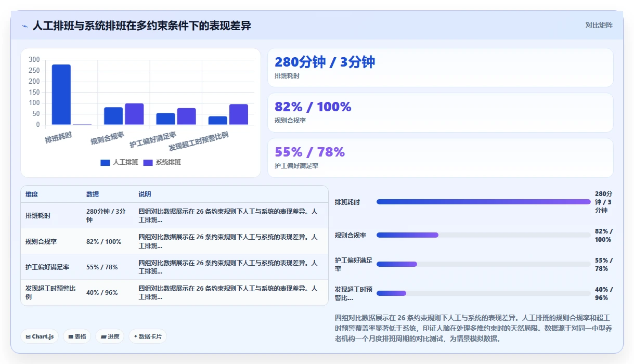Image resolution: width=634 pixels, height=364 pixels.
Task: Click the 说明 column header
Action: (145, 194)
